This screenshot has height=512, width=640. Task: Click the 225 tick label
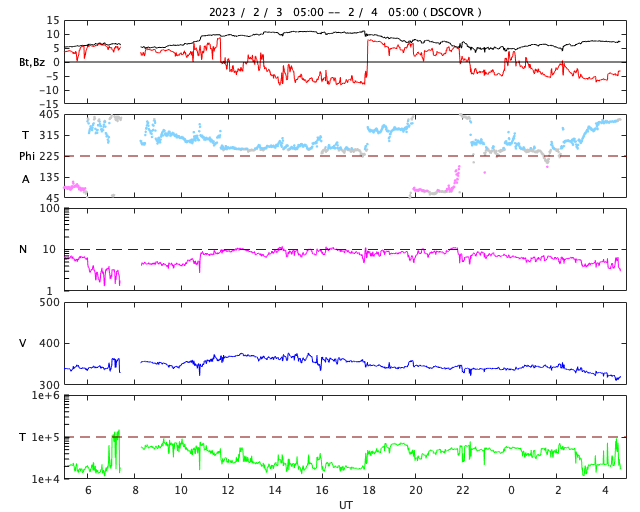click(x=49, y=156)
